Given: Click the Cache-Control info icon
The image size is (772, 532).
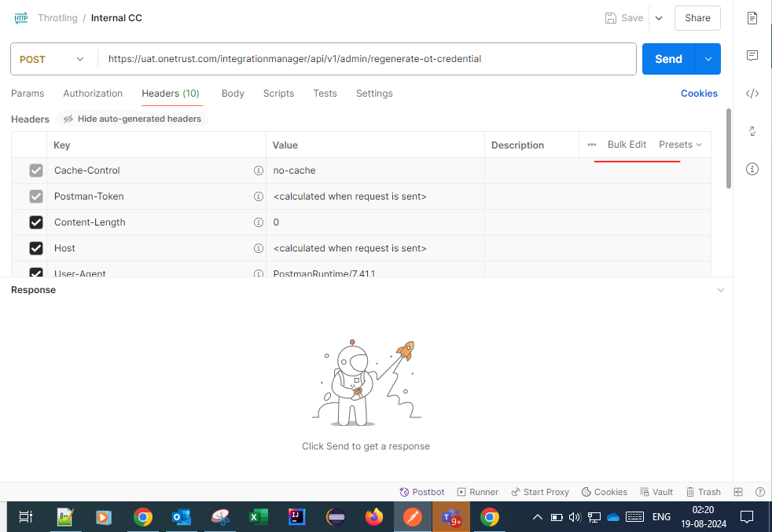Looking at the screenshot, I should pos(258,171).
